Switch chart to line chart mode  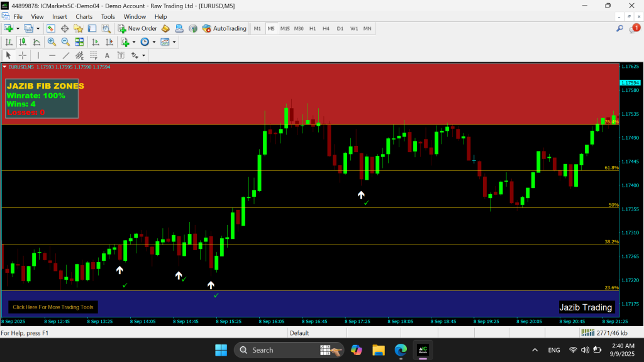click(x=36, y=42)
